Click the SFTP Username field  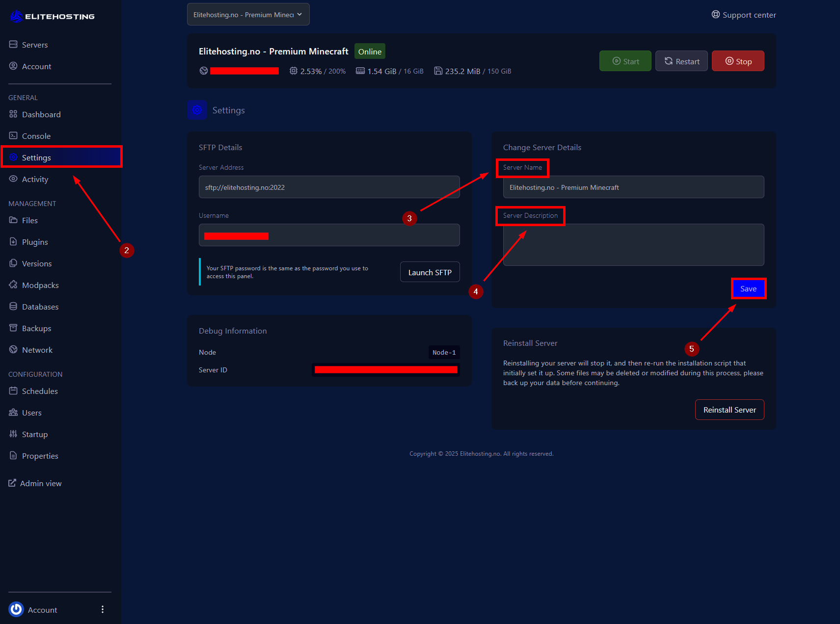point(329,235)
